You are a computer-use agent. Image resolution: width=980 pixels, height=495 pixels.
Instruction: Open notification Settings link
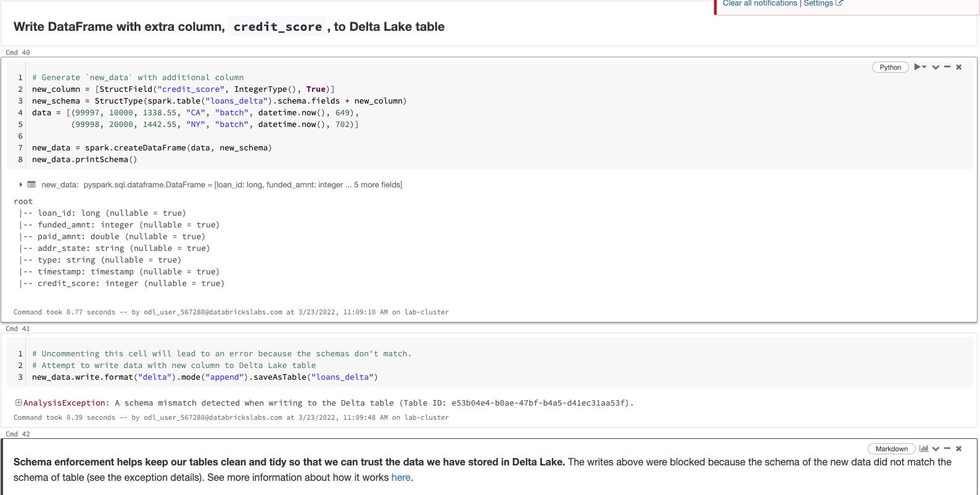pyautogui.click(x=823, y=3)
